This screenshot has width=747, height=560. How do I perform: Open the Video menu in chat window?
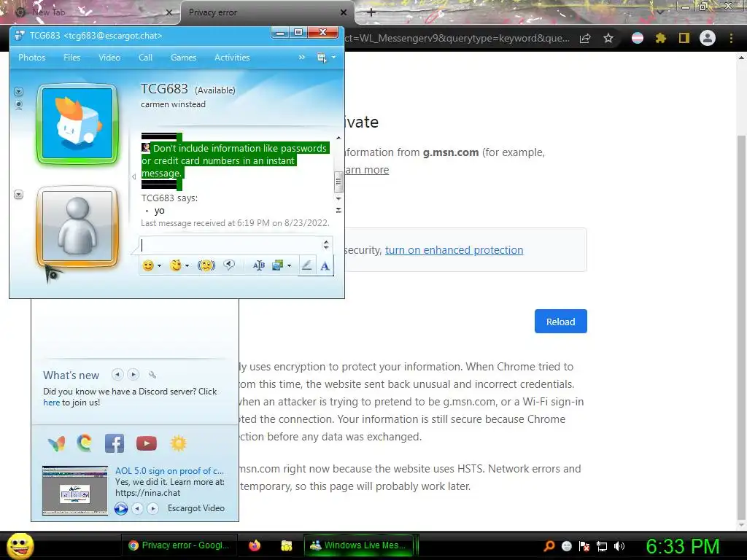click(x=109, y=57)
